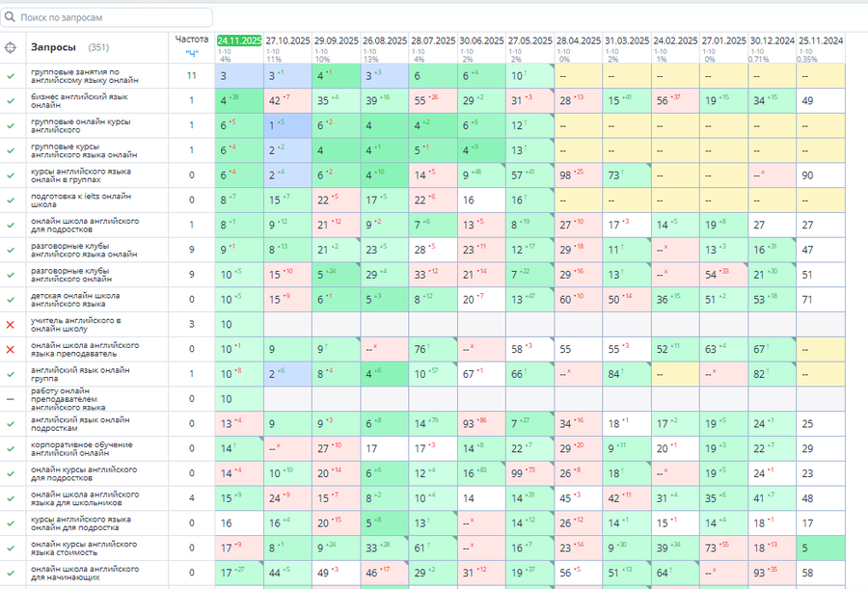
Task: Click green checkmark beside 'корпоративное обучение английский онлайн'
Action: click(x=11, y=448)
